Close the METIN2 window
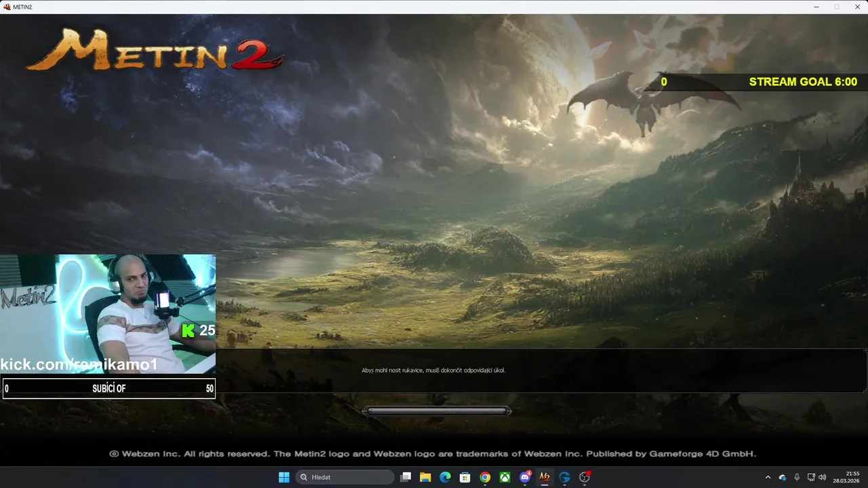868x488 pixels. [x=857, y=7]
